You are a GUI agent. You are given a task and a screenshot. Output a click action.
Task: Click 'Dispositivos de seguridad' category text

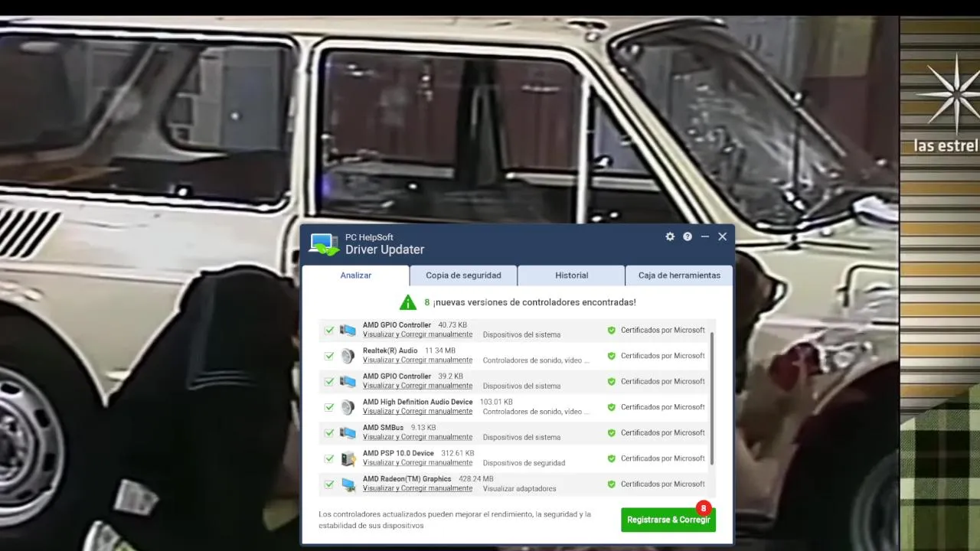[x=524, y=463]
